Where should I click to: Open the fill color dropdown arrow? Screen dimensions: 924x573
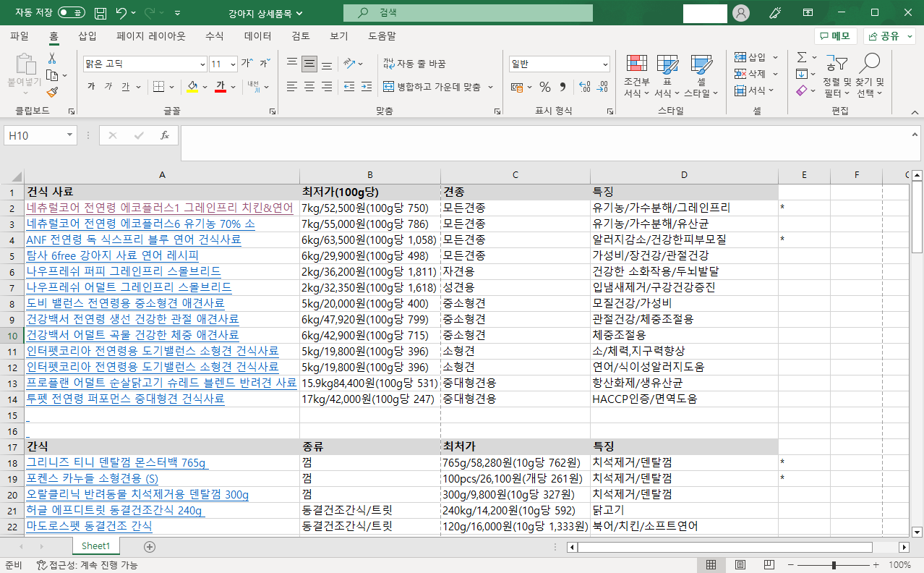point(205,87)
